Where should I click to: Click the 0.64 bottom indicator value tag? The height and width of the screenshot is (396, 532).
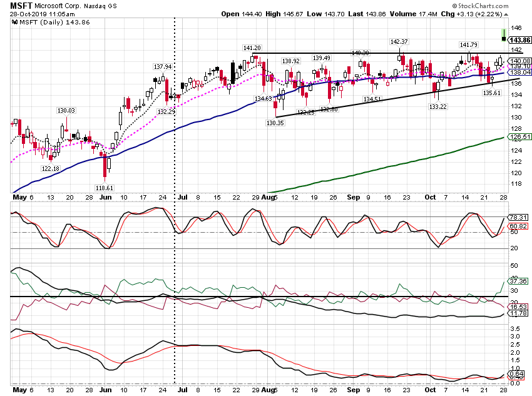pyautogui.click(x=518, y=374)
